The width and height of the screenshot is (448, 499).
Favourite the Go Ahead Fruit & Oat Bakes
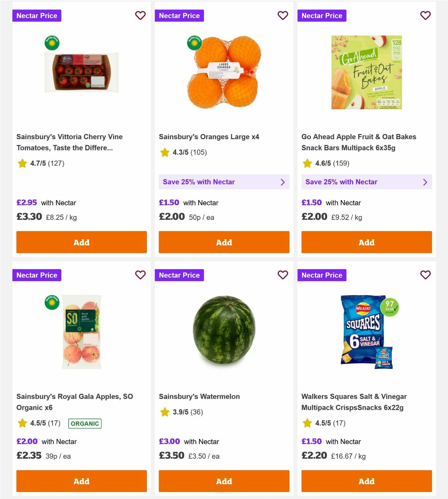pos(426,15)
